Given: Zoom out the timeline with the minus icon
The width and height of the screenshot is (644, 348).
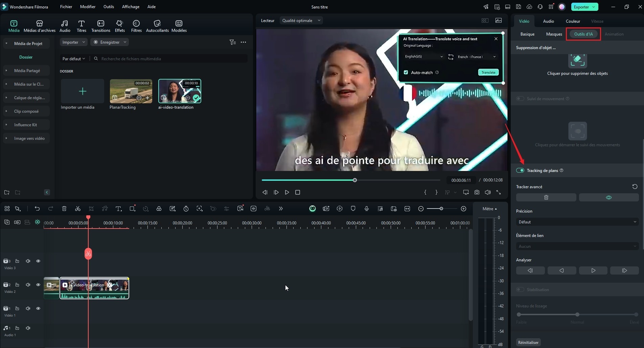Looking at the screenshot, I should (x=421, y=209).
